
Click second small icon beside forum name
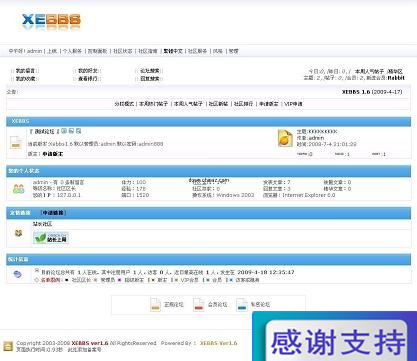point(71,131)
